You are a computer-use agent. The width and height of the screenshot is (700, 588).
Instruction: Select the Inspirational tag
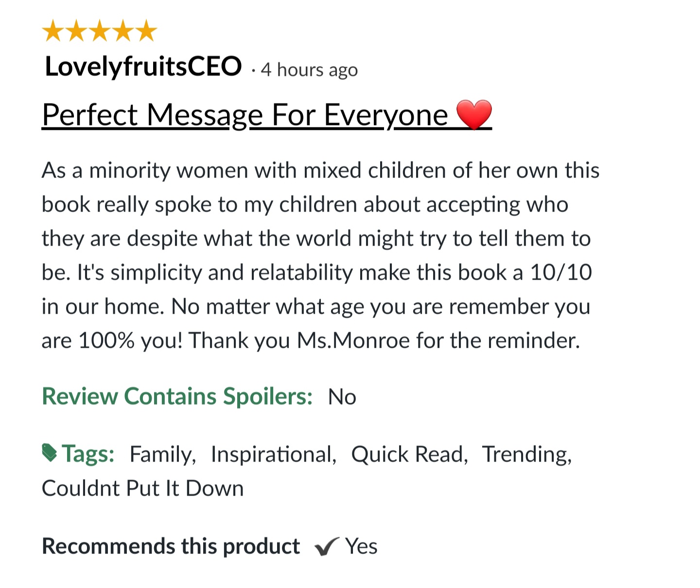point(273,454)
